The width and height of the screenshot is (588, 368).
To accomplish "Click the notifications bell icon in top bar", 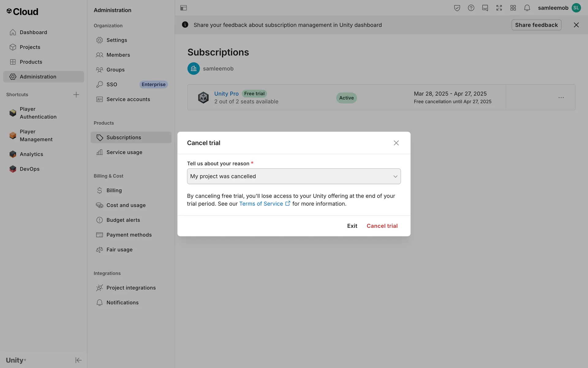I will point(527,8).
